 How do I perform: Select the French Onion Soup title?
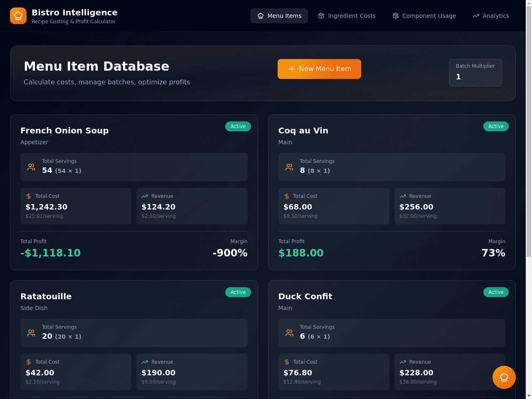[64, 131]
